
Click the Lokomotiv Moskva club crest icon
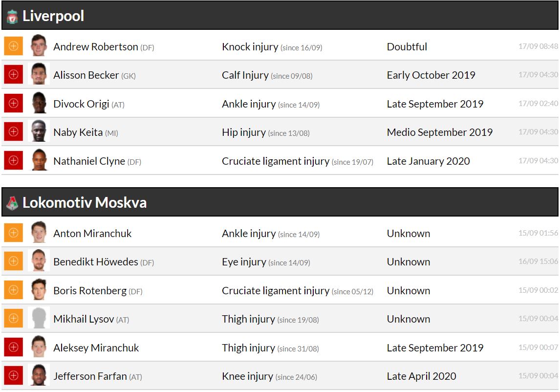(12, 203)
